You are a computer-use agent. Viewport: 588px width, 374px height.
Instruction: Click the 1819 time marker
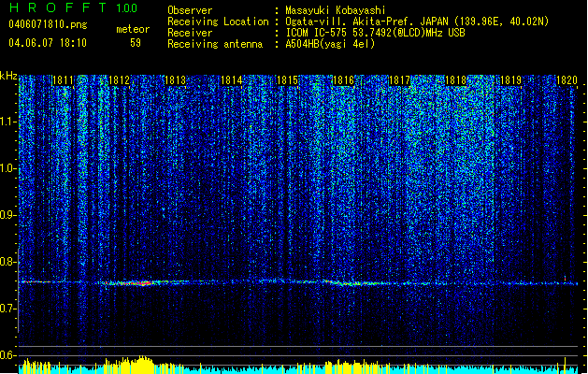(511, 80)
